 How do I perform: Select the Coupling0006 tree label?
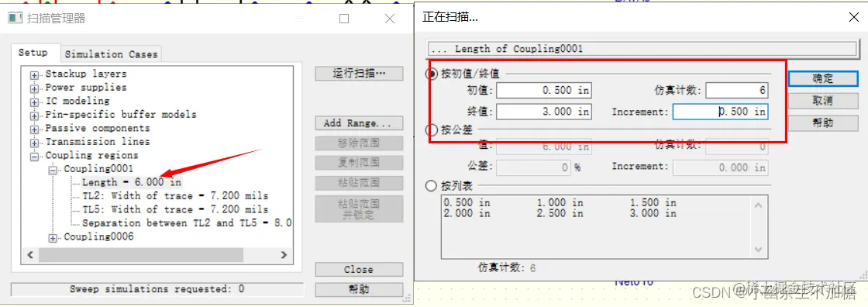98,236
